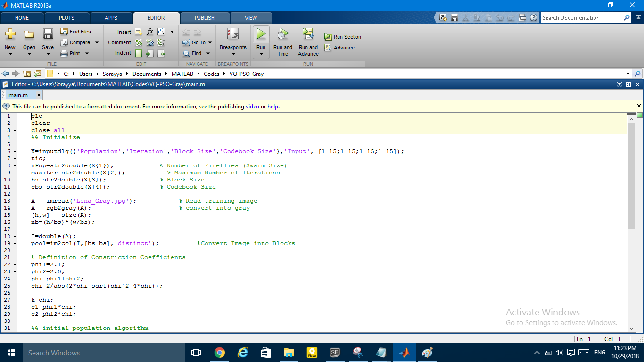
Task: Click the MATLAB folder in the path
Action: (182, 74)
